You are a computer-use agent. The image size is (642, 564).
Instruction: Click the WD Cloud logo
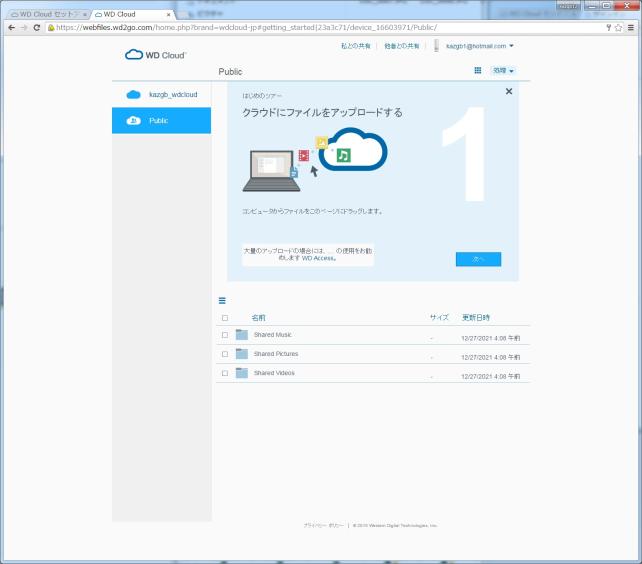[x=156, y=55]
